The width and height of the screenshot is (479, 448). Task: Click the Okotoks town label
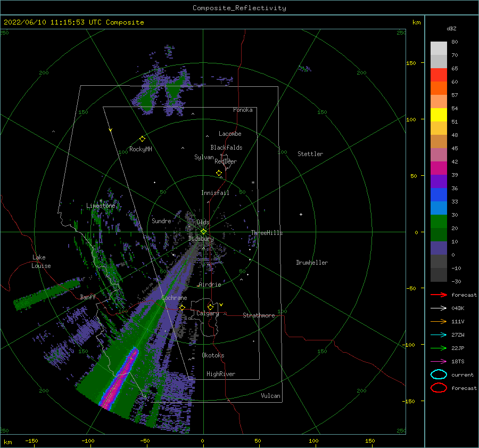[x=213, y=356]
